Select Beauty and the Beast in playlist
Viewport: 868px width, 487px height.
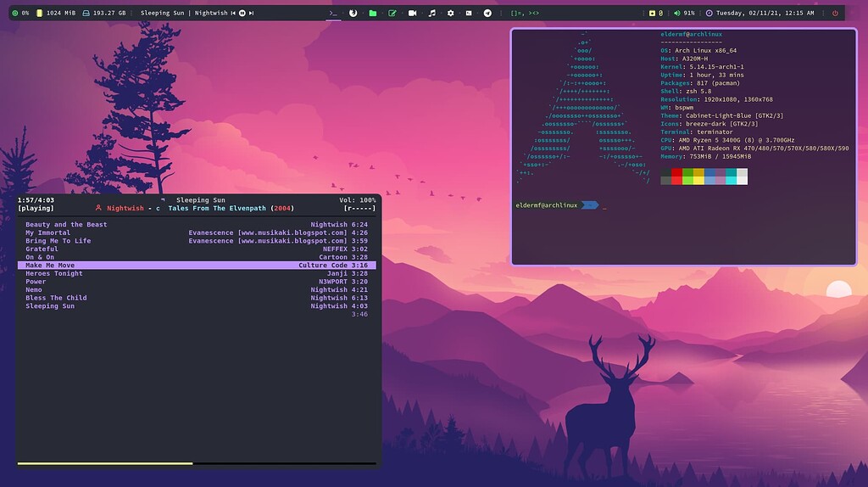(x=197, y=224)
